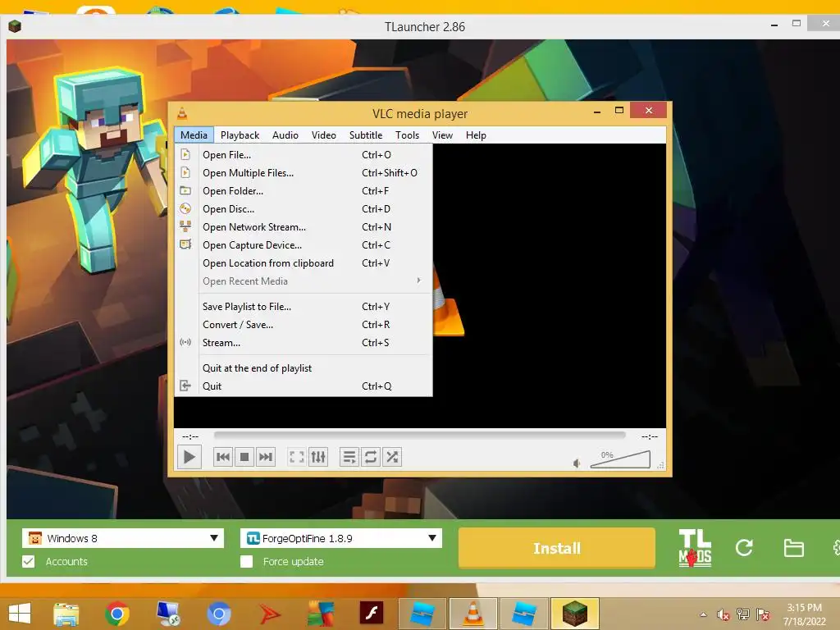Click the right remaining time label
Viewport: 840px width, 630px height.
pyautogui.click(x=650, y=436)
